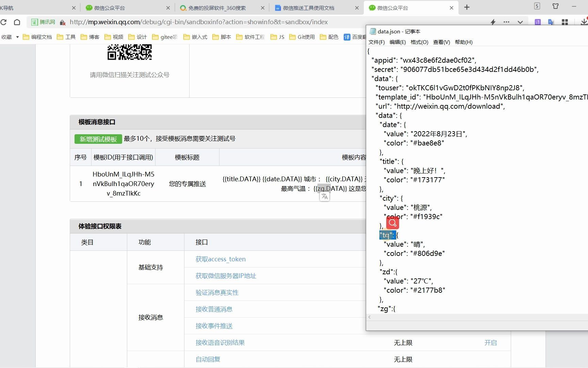Open the 脚本 bookmark folder
Screen dimensions: 588x368
(222, 37)
